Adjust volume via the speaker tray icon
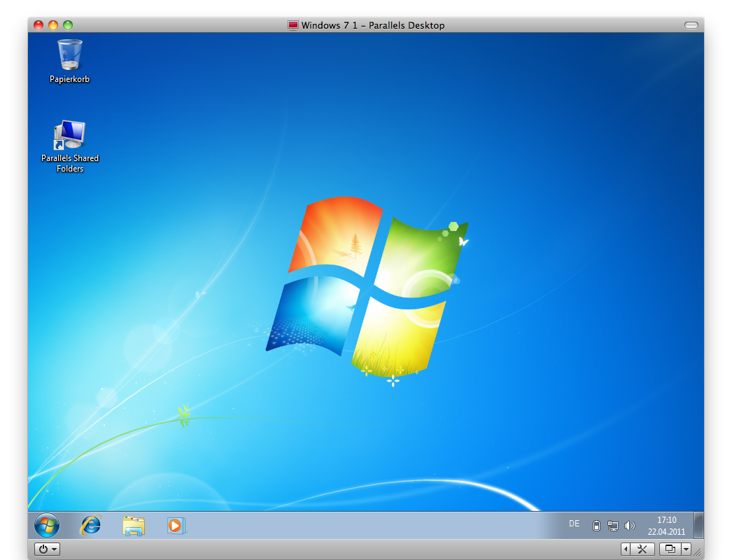The height and width of the screenshot is (560, 732). pyautogui.click(x=631, y=526)
